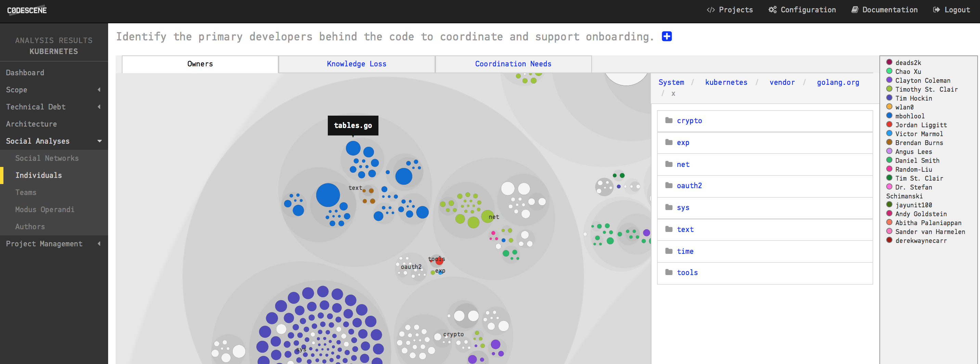Click 'Timothy St. Clair' in the legend
Image resolution: width=980 pixels, height=364 pixels.
coord(926,89)
